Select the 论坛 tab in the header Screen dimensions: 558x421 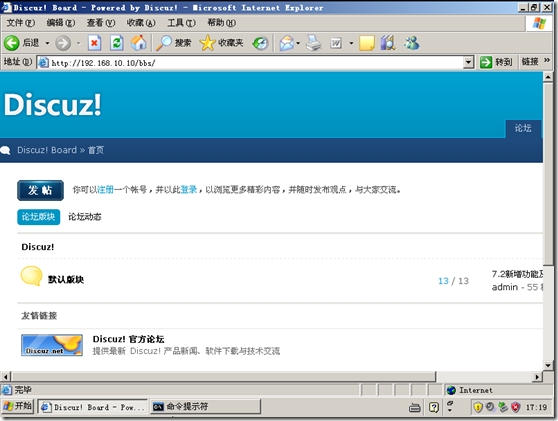[523, 128]
